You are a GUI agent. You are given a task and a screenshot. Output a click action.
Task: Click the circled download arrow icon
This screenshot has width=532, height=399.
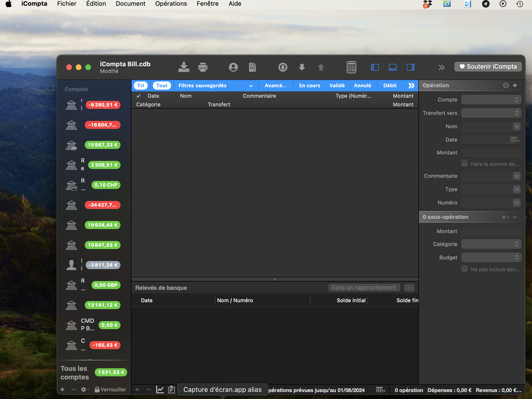point(283,67)
